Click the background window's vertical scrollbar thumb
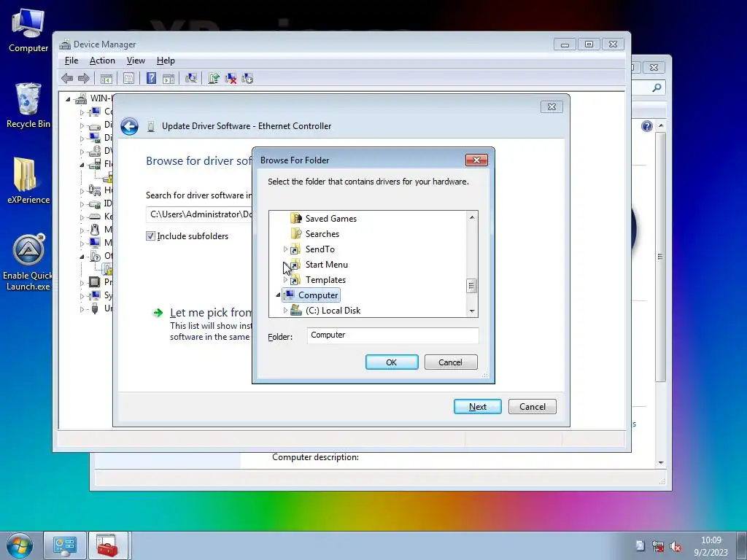The height and width of the screenshot is (560, 747). coord(660,257)
